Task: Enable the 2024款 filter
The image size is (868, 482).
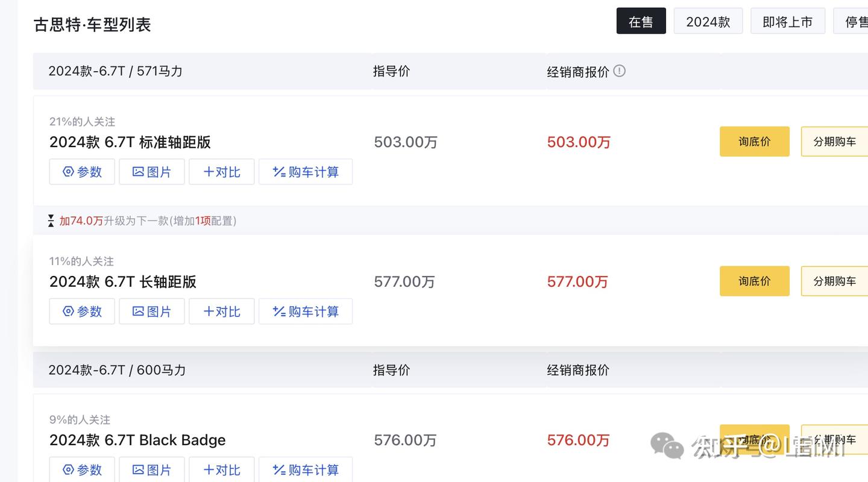Action: 708,20
